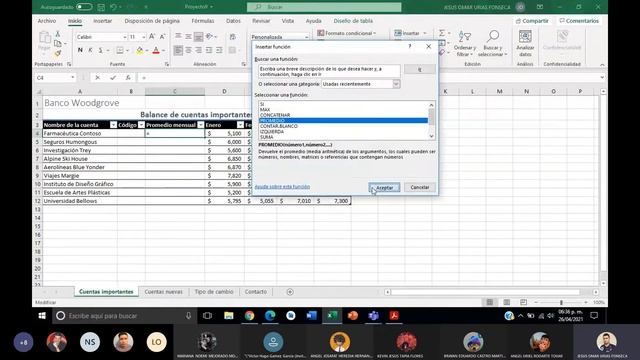The width and height of the screenshot is (640, 360).
Task: Click the Ir button beside function search
Action: point(420,70)
